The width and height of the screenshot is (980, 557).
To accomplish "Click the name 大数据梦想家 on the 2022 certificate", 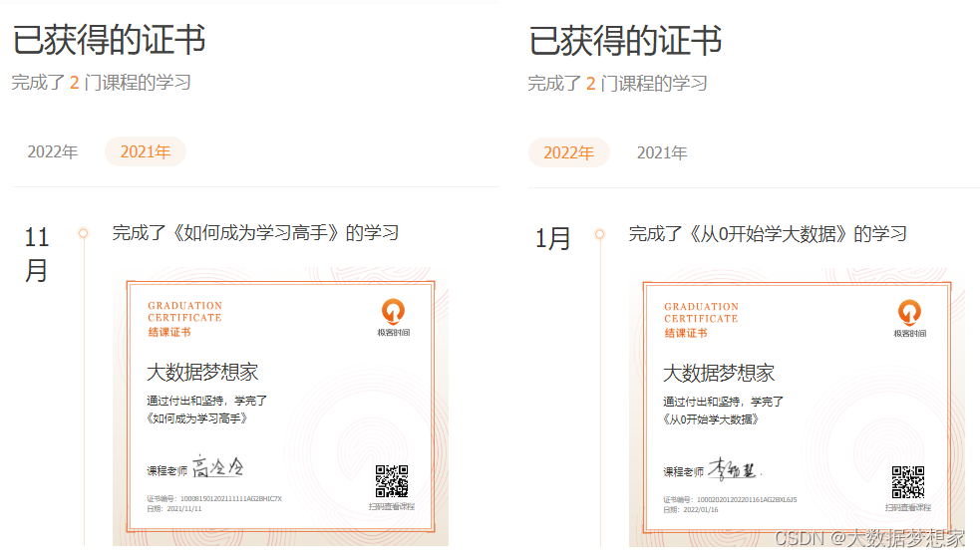I will (x=719, y=374).
